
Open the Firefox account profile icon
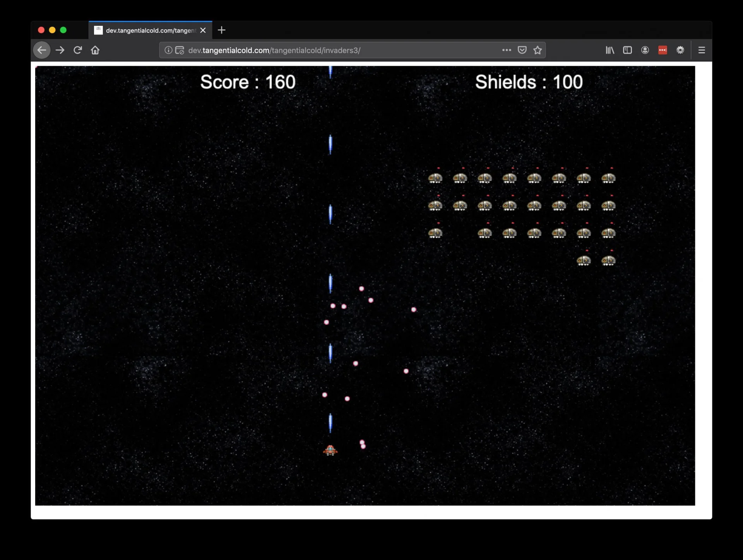(x=645, y=50)
